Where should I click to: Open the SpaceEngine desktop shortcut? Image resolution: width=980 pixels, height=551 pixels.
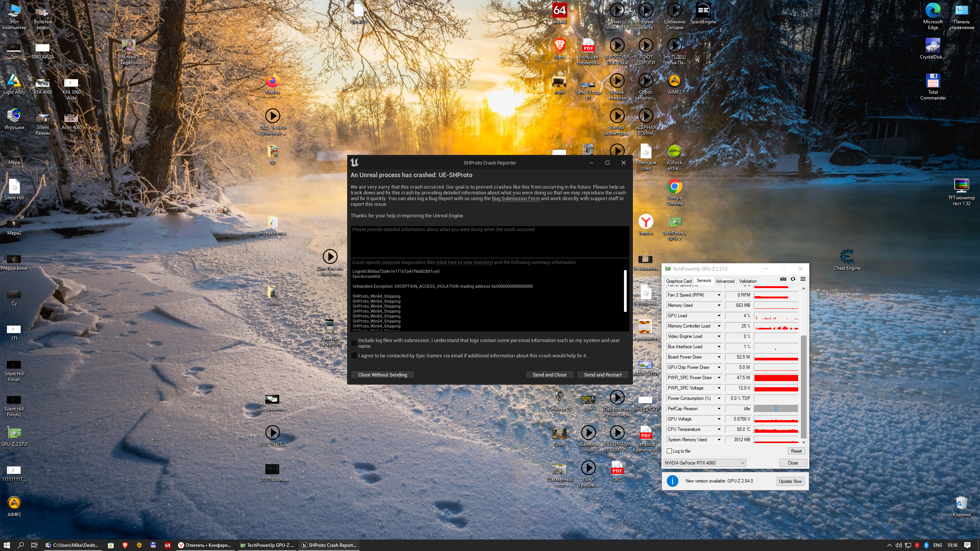click(x=703, y=11)
